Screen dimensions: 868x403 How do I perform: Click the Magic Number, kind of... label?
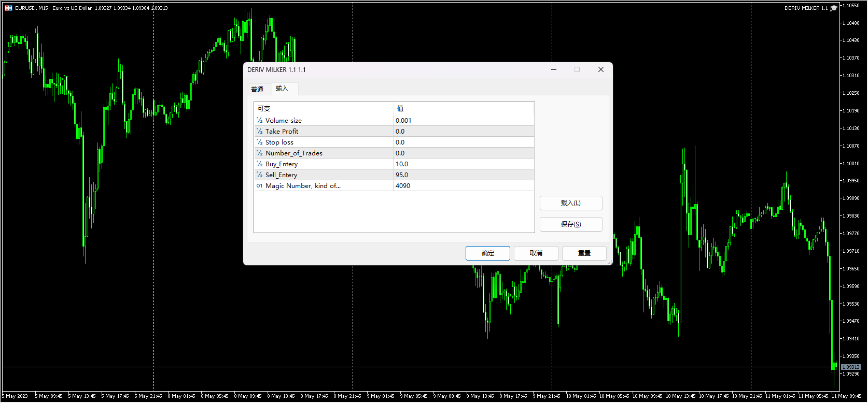[303, 185]
